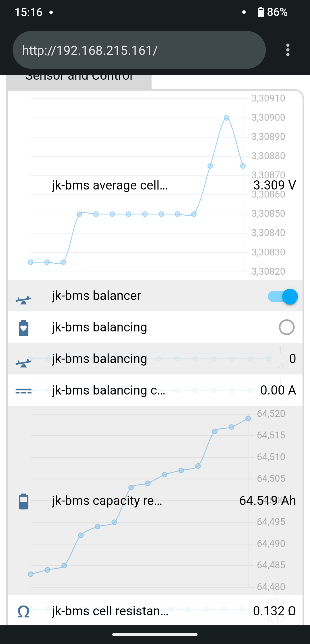Click the last point on the capacity chart
This screenshot has height=644, width=310.
pos(248,418)
